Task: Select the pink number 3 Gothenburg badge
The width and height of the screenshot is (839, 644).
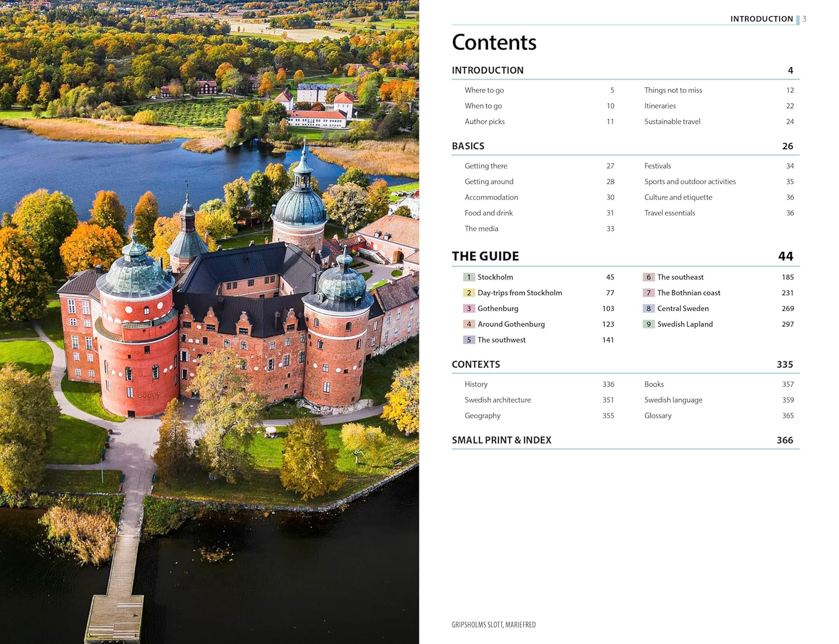Action: coord(469,308)
